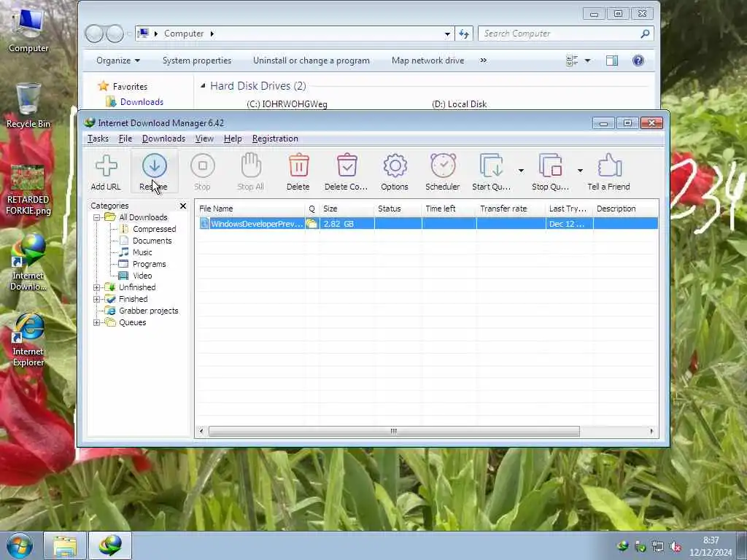Click the Stop Queue icon
This screenshot has height=560, width=747.
click(x=550, y=172)
